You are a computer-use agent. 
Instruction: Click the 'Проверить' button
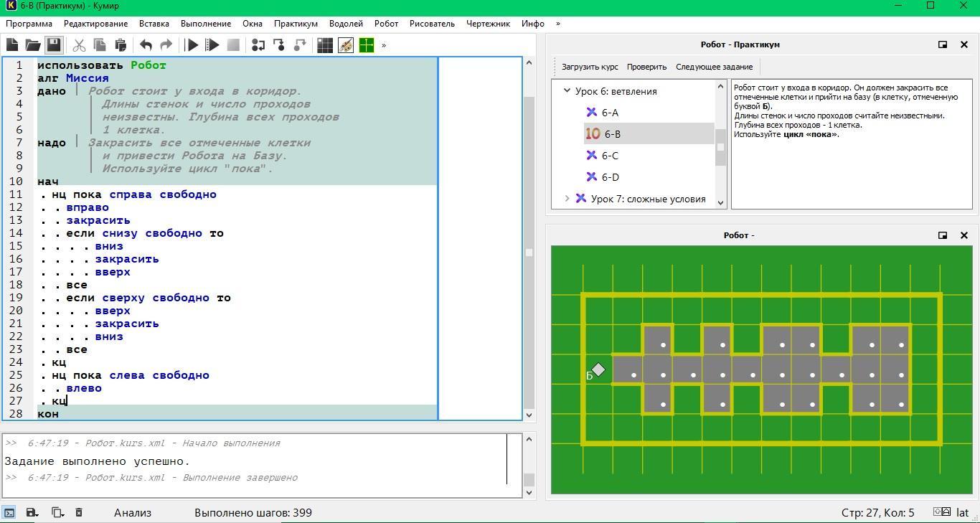click(646, 67)
